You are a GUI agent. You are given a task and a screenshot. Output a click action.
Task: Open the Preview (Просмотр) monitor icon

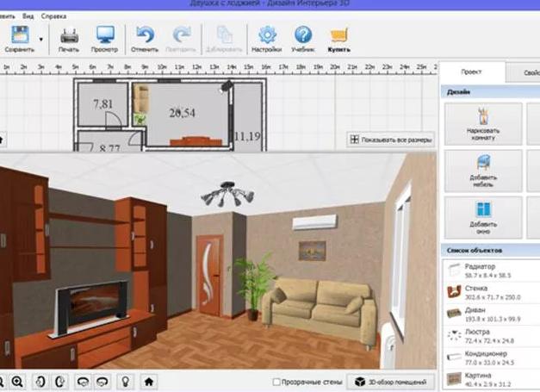point(105,35)
